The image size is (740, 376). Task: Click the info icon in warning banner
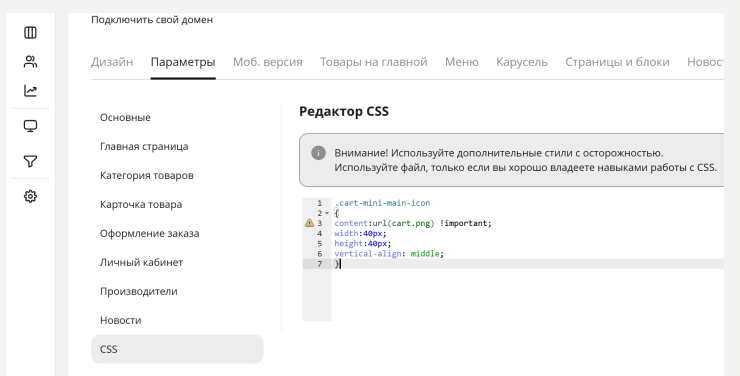click(318, 153)
